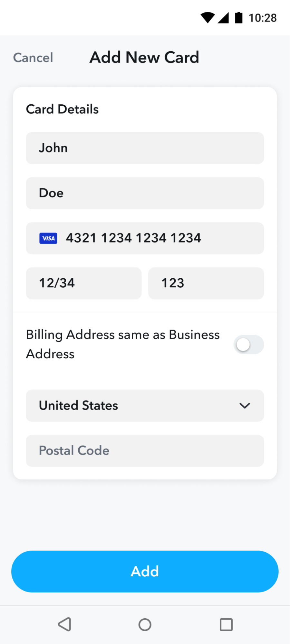Screen dimensions: 290x644
Task: Select the card number field
Action: click(x=145, y=238)
